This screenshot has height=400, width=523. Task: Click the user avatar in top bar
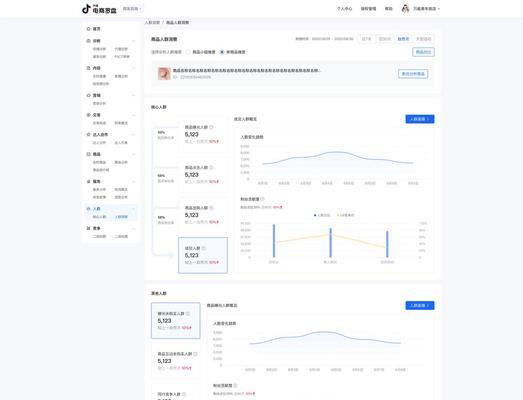pos(405,9)
